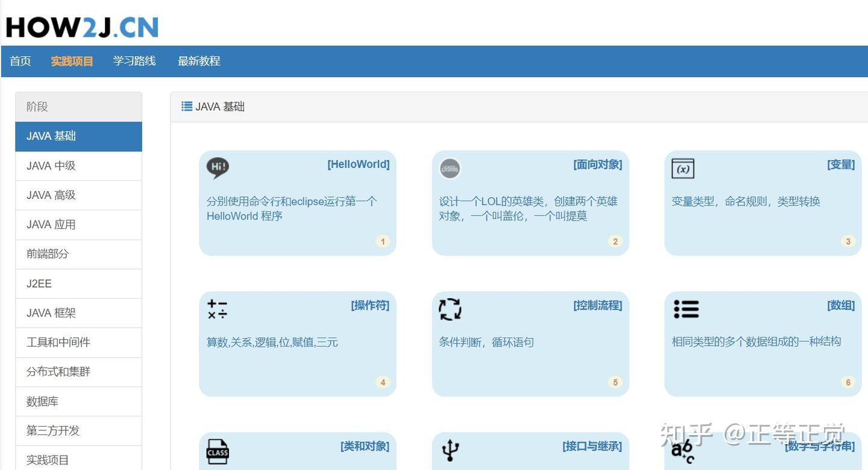Select 数据库 in the stage sidebar
Screen dimensions: 868x470
(x=42, y=401)
